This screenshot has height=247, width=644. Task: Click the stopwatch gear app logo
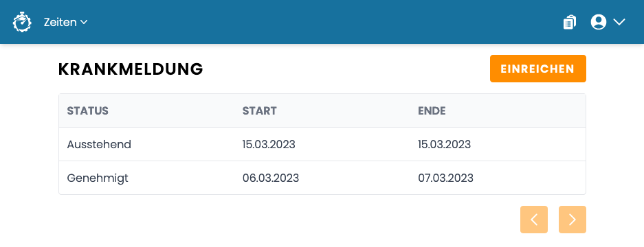pos(22,22)
